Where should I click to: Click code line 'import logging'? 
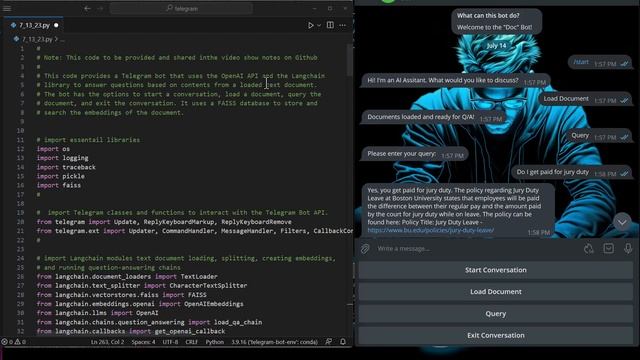tap(62, 158)
